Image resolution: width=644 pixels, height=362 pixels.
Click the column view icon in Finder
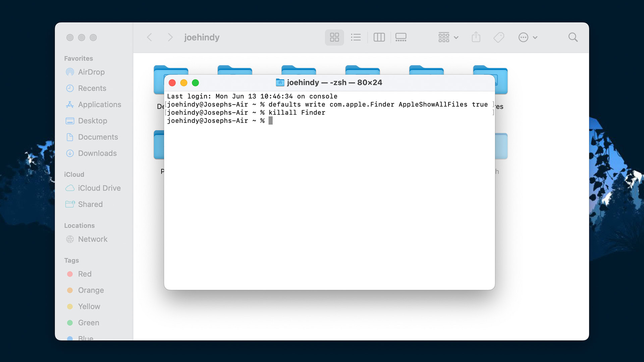pos(379,38)
